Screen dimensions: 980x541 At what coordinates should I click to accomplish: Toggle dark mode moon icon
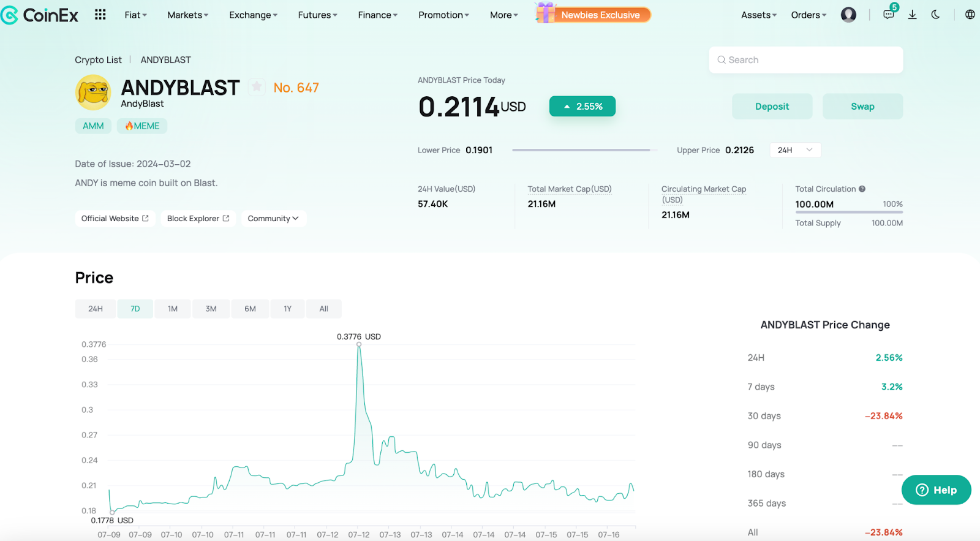click(x=935, y=15)
